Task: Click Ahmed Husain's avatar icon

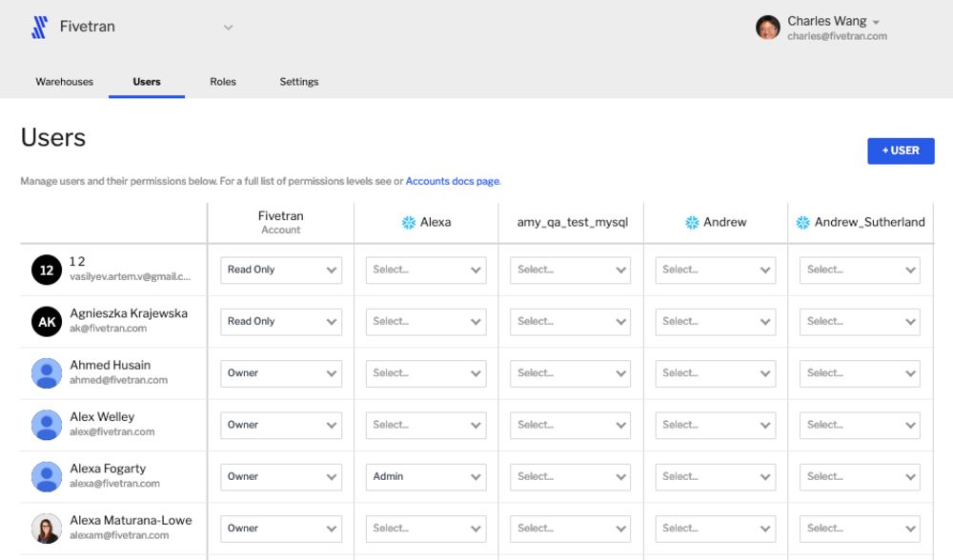Action: (x=47, y=373)
